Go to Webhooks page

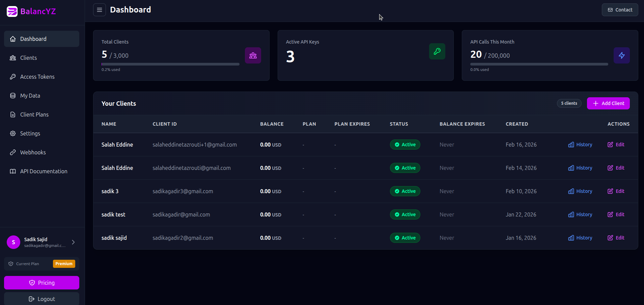[x=41, y=152]
